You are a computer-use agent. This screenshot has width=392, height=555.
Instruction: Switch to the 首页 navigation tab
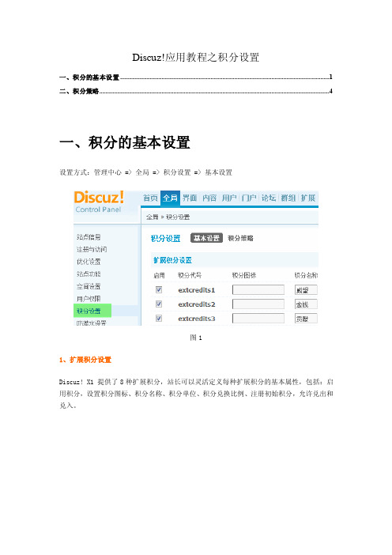(x=150, y=198)
